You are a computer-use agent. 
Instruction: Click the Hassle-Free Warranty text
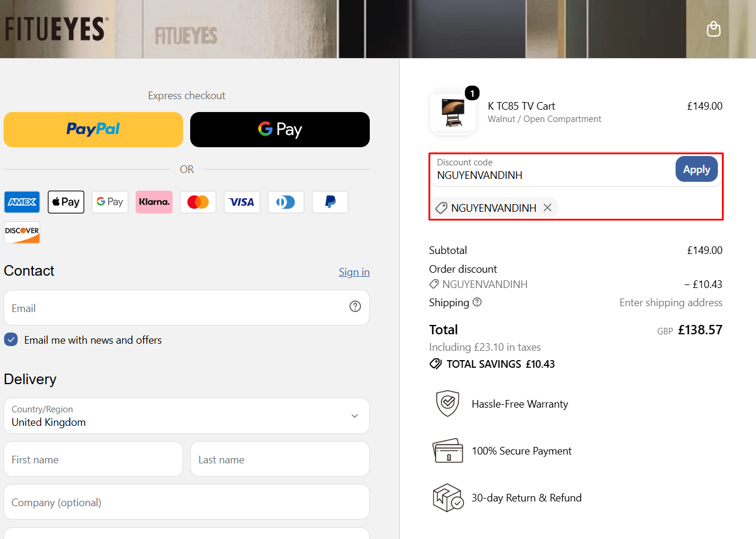tap(520, 404)
